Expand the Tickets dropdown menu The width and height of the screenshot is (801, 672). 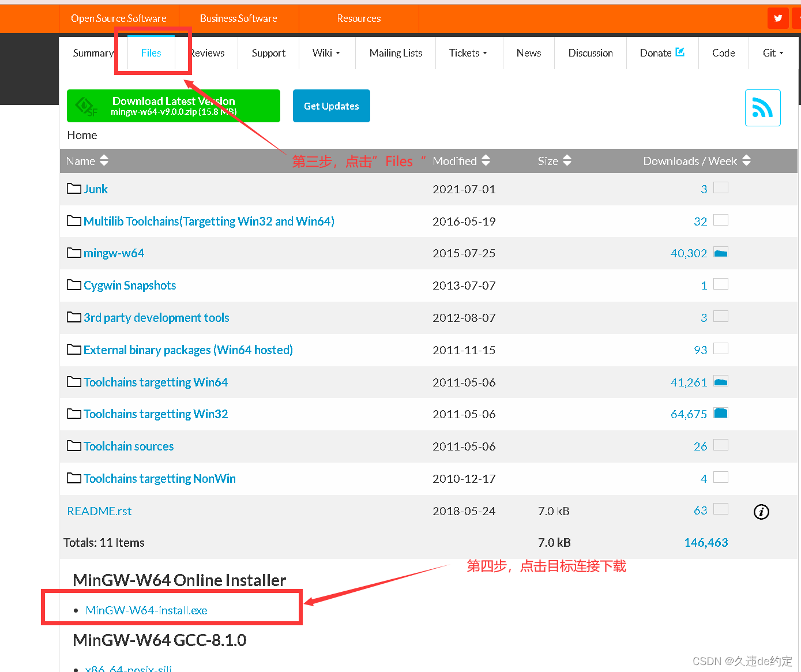[468, 53]
